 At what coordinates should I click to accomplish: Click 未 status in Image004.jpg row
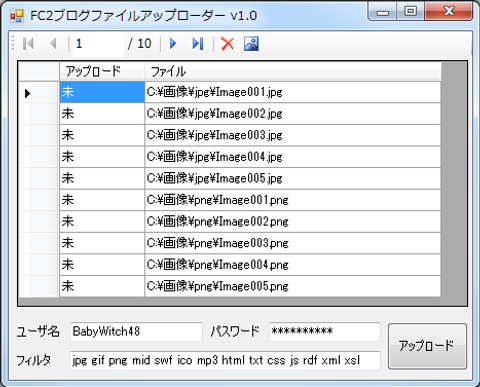[x=102, y=157]
